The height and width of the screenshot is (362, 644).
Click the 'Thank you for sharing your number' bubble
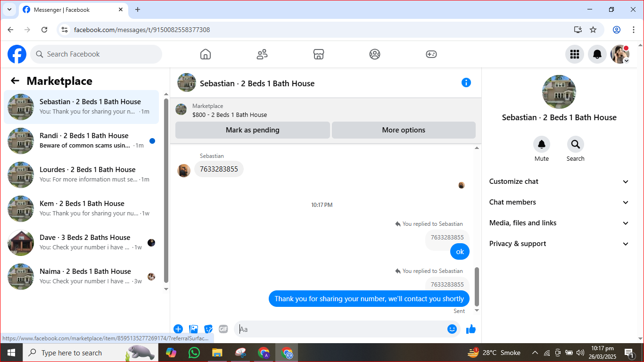tap(369, 299)
